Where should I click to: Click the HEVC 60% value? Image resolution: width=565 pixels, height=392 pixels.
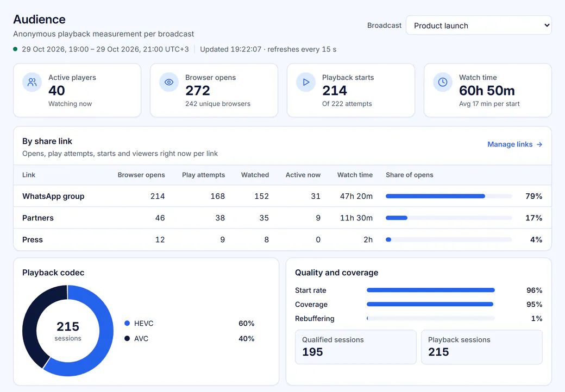point(247,323)
